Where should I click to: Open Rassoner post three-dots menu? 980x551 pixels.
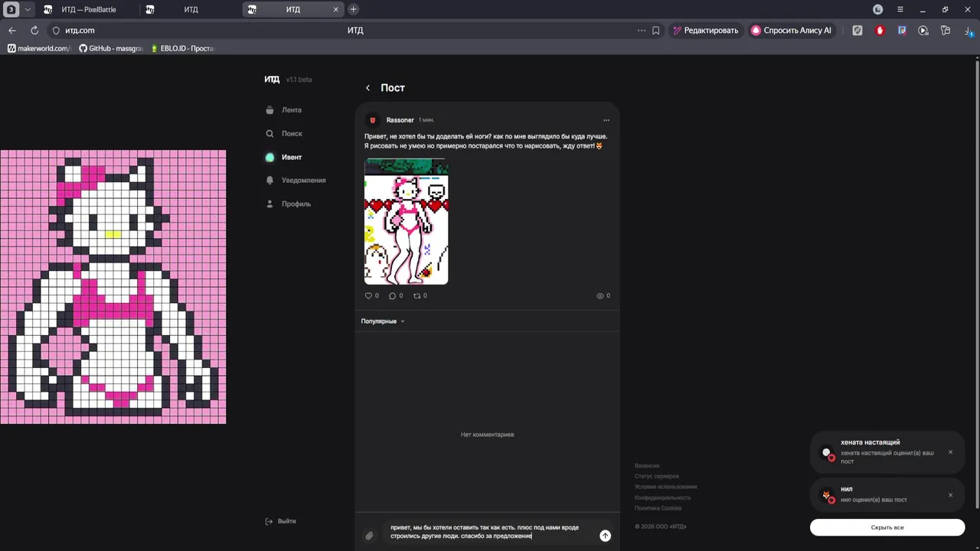[x=606, y=120]
